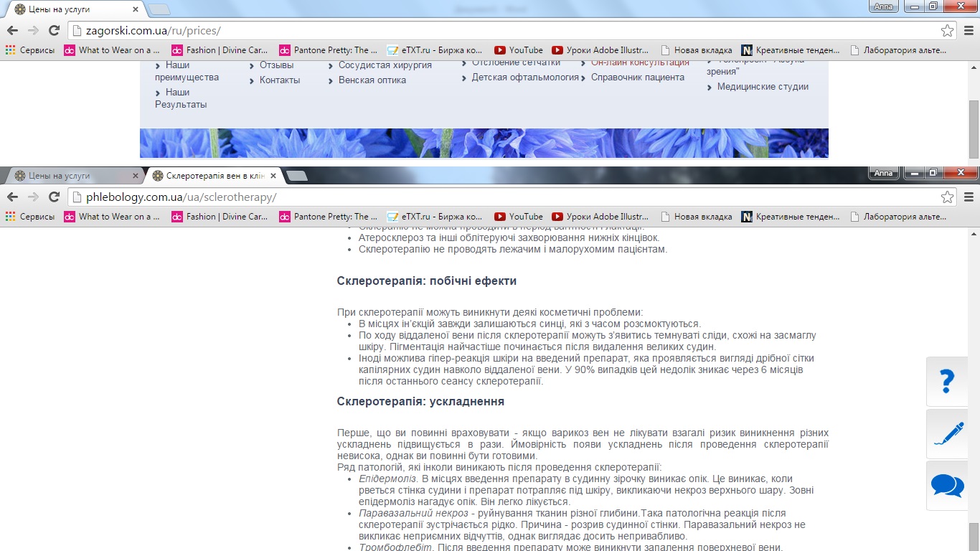Reload the phlebology.com.ua page
The height and width of the screenshot is (551, 980).
[x=54, y=197]
